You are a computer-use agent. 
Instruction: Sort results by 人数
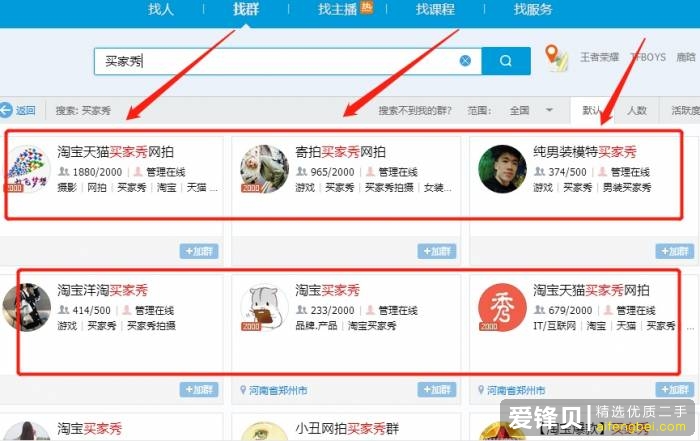point(637,110)
